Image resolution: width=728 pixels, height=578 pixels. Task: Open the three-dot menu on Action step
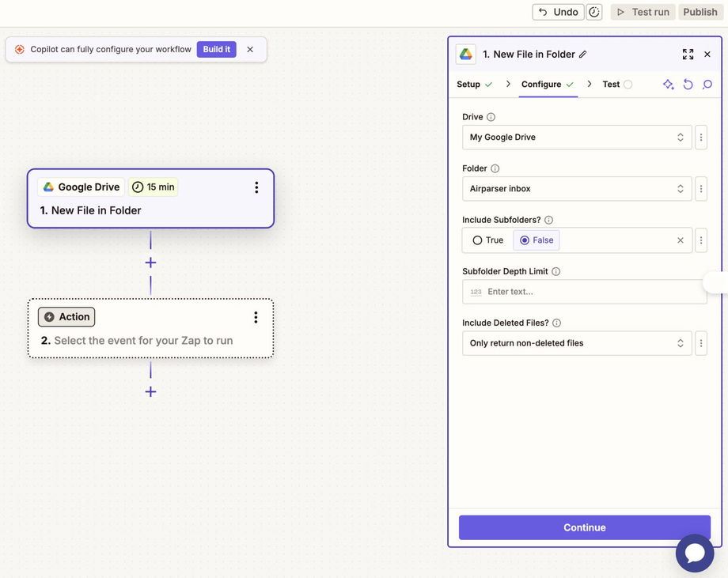256,317
